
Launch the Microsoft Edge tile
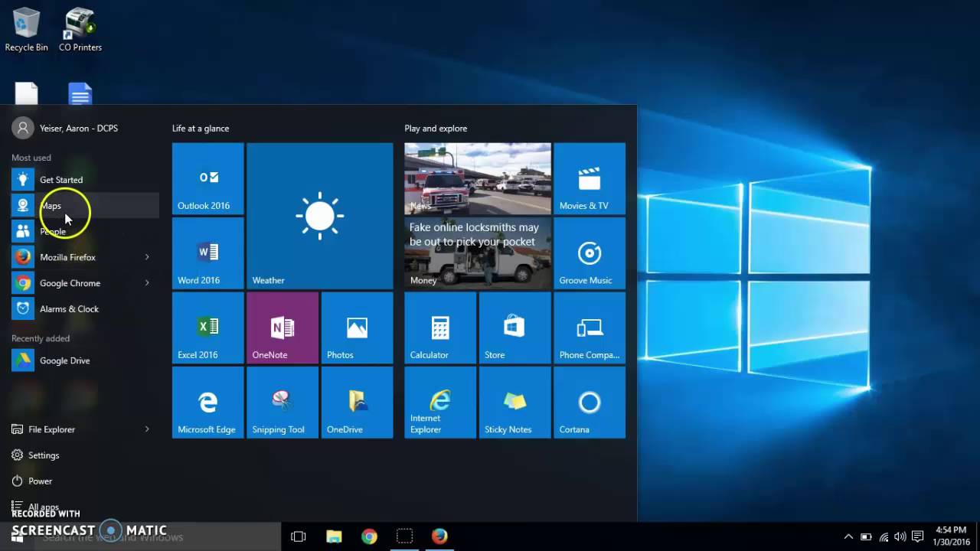(208, 403)
